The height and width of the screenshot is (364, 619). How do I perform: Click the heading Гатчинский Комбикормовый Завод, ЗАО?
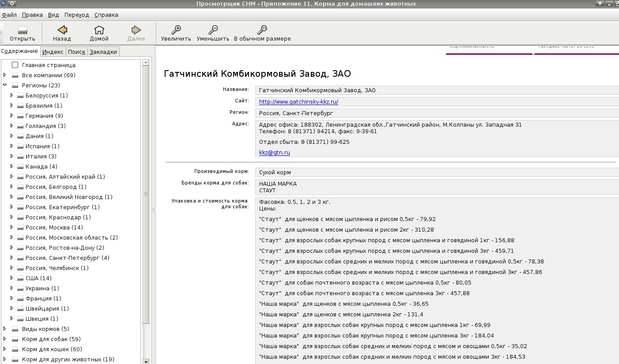click(257, 74)
